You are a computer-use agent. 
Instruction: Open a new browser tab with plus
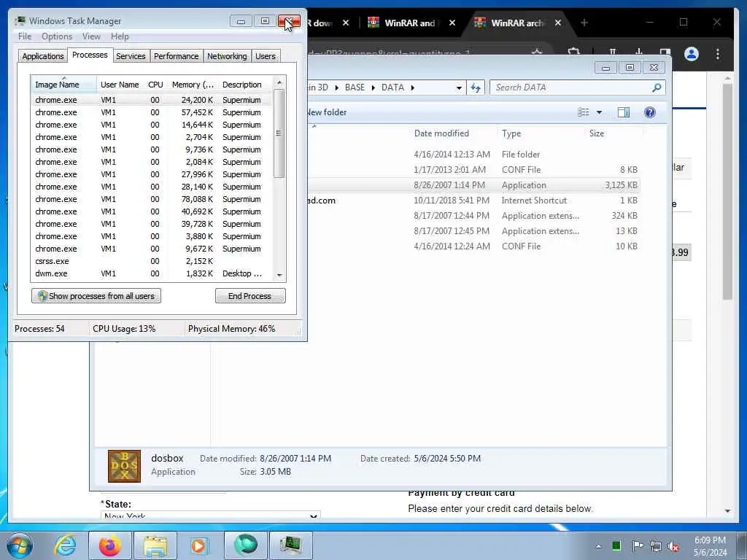(x=584, y=23)
